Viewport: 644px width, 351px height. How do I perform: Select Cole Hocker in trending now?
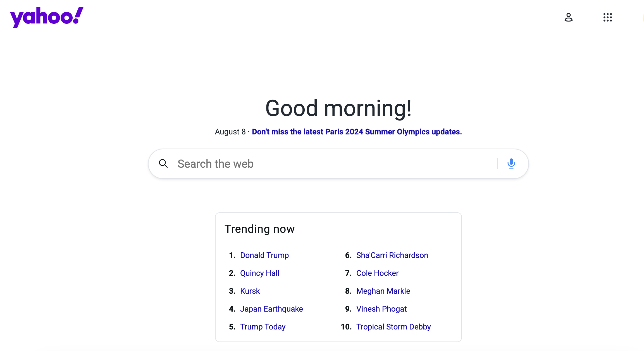(x=377, y=273)
